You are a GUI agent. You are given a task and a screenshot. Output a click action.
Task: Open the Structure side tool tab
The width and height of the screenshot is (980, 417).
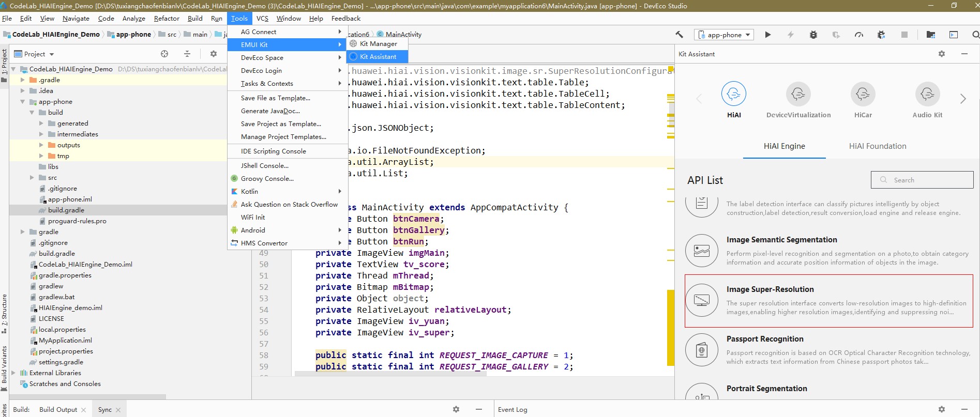(4, 314)
